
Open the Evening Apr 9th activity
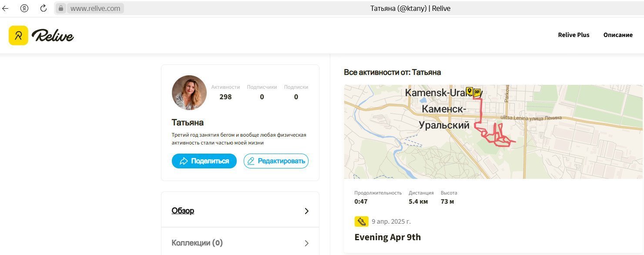pyautogui.click(x=388, y=237)
